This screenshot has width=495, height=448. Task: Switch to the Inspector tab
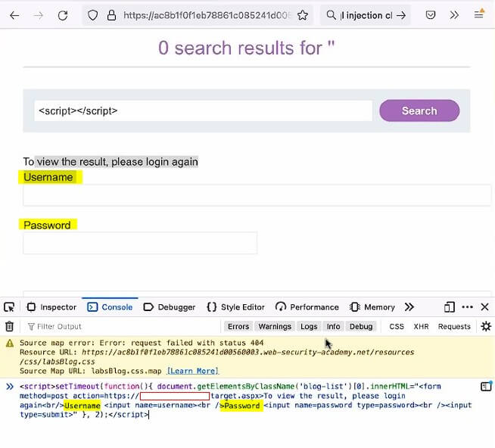52,307
